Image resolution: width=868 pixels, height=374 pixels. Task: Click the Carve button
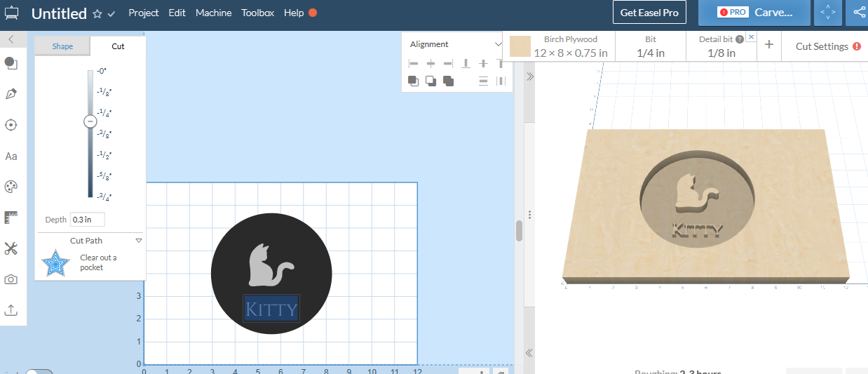pyautogui.click(x=754, y=13)
